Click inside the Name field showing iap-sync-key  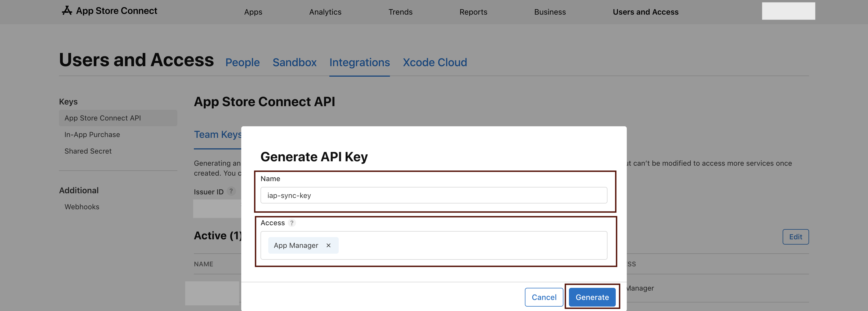coord(433,195)
